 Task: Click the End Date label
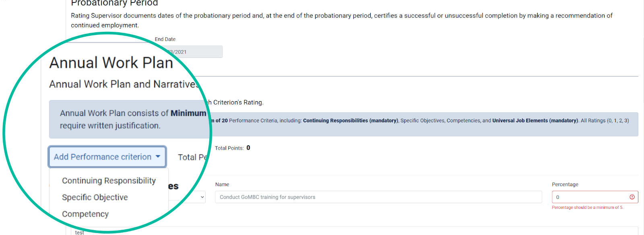tap(165, 39)
